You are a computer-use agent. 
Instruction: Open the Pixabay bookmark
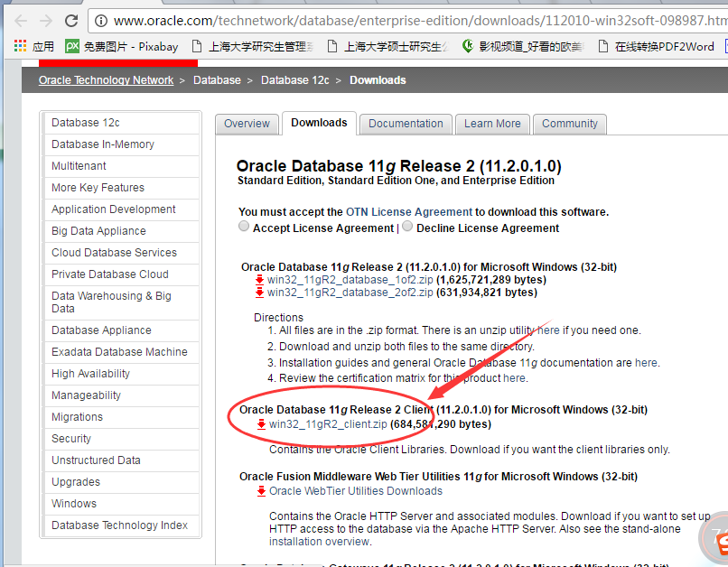pos(122,46)
